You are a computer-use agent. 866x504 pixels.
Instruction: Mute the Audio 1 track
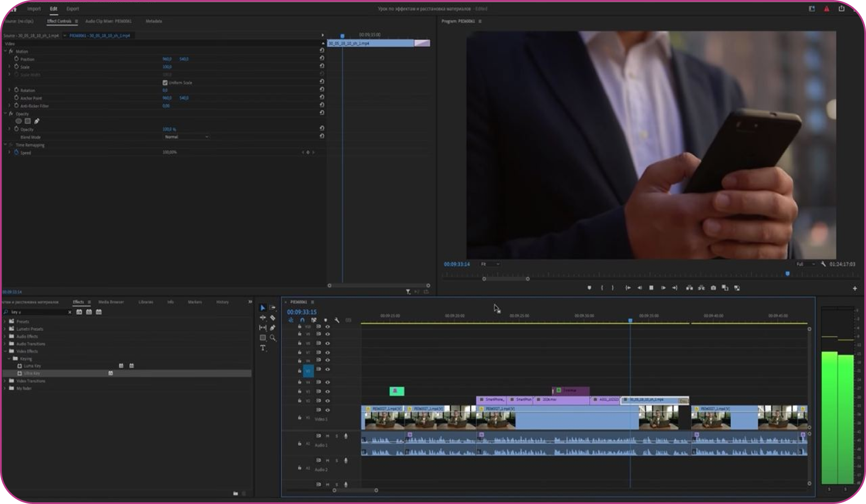tap(328, 436)
